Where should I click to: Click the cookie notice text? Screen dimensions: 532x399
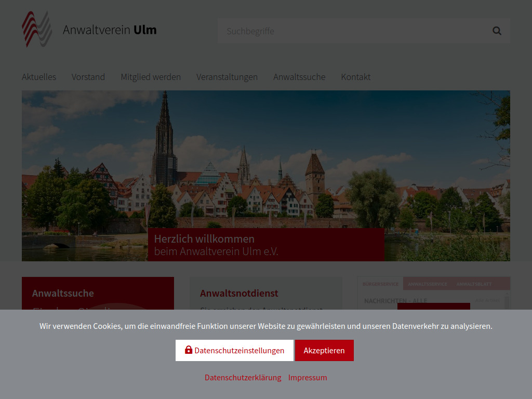[x=266, y=326]
